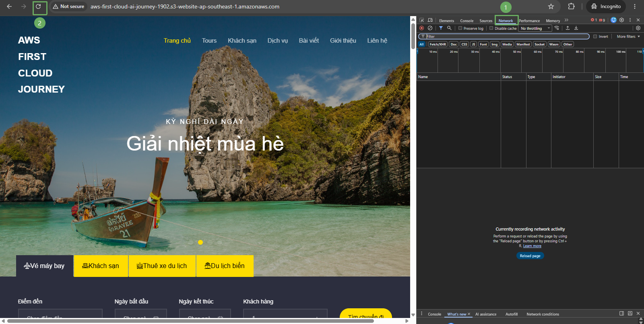Enable the Preserve log checkbox
This screenshot has width=644, height=324.
click(x=460, y=28)
